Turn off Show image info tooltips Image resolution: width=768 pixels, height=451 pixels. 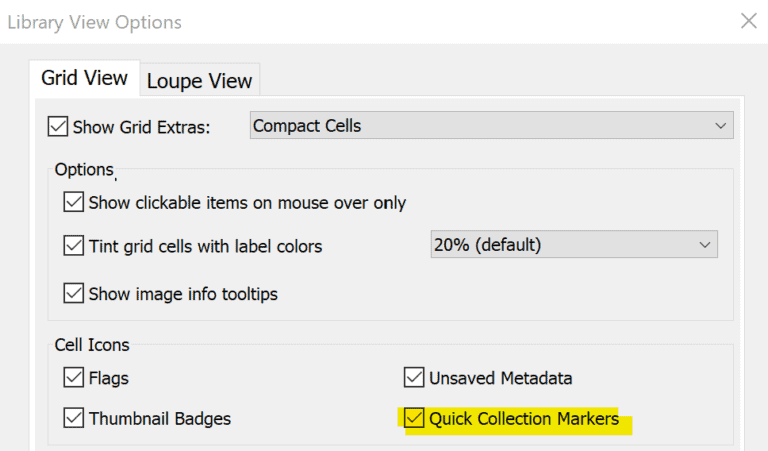[x=74, y=294]
